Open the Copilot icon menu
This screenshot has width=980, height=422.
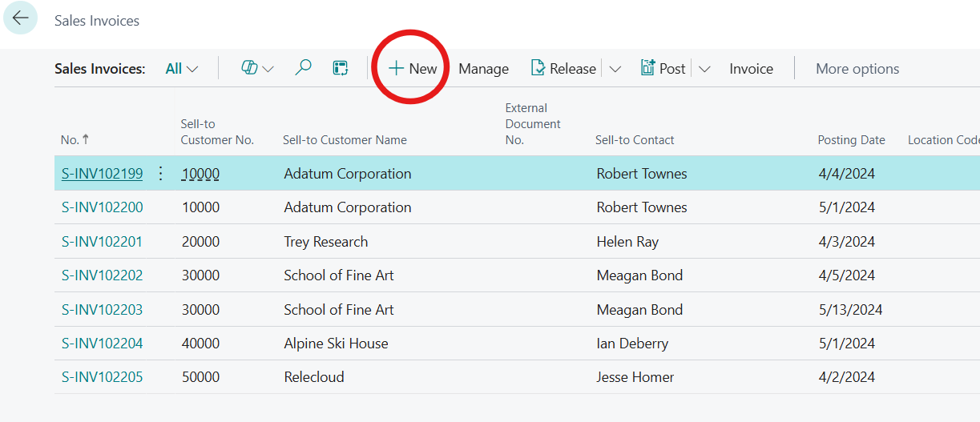point(249,69)
